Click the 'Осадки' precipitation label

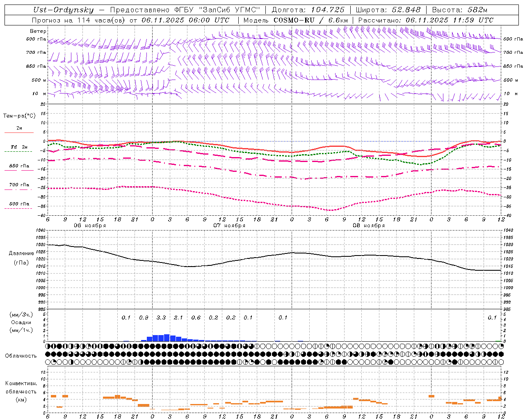(21, 322)
